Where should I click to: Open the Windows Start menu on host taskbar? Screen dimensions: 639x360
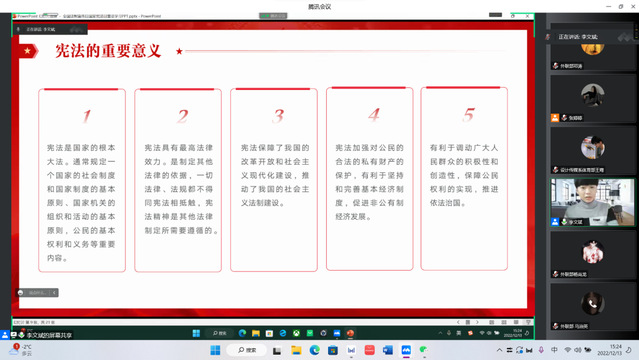coord(215,350)
